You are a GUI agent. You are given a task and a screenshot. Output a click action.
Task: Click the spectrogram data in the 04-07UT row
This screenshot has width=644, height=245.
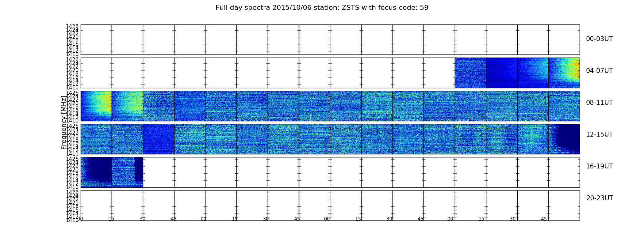click(x=517, y=73)
